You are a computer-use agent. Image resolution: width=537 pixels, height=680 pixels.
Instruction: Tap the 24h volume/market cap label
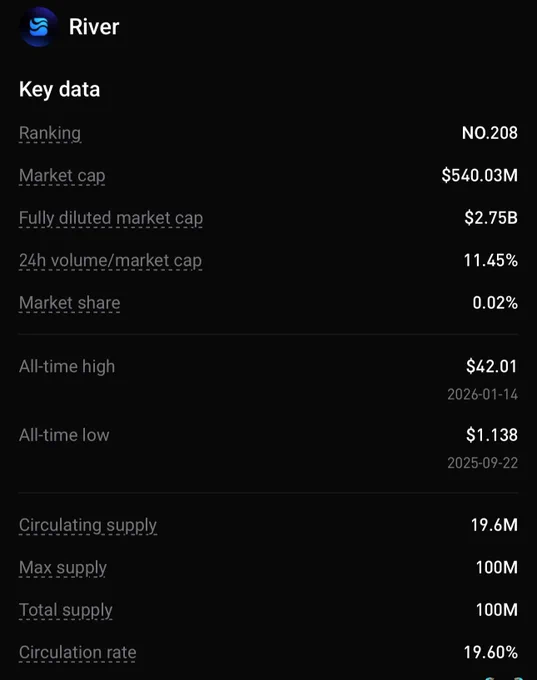point(110,261)
